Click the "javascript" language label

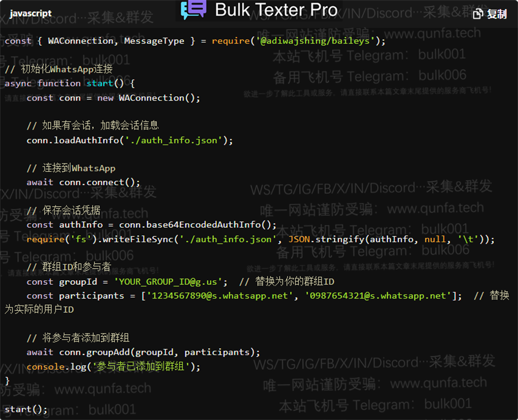pos(31,13)
